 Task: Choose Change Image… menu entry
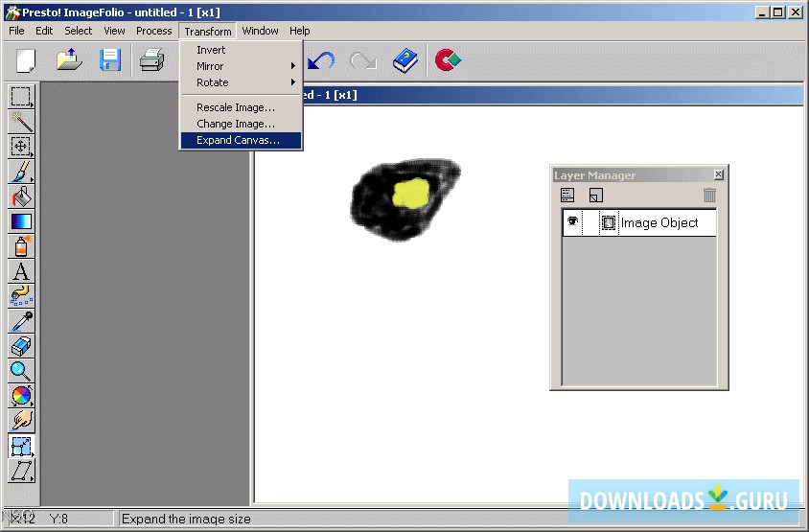pyautogui.click(x=241, y=124)
